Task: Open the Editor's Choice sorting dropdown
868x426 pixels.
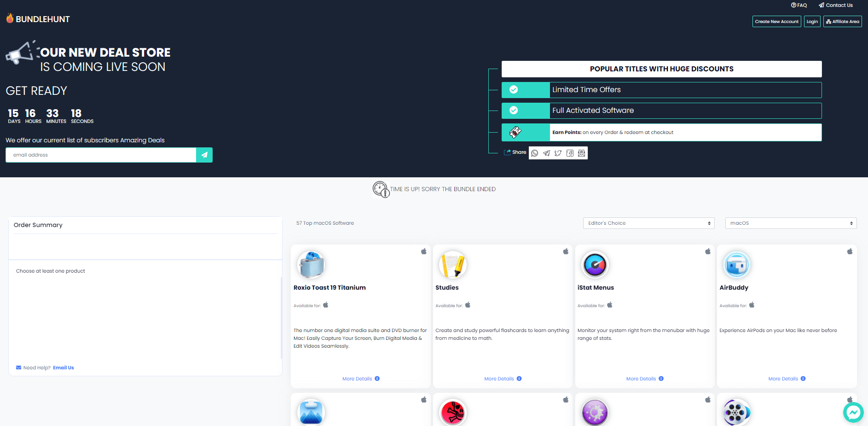Action: [x=648, y=223]
